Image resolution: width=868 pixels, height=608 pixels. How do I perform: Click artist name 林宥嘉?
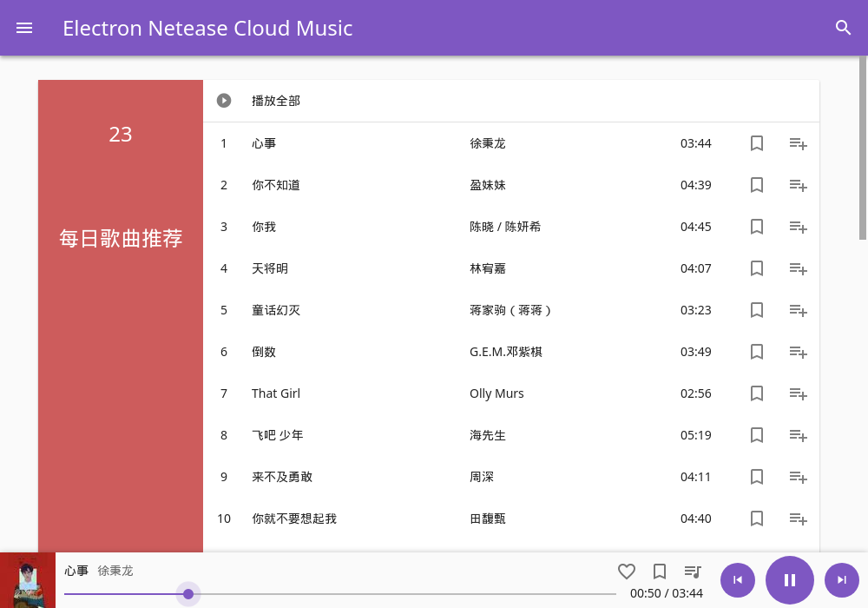(x=487, y=268)
